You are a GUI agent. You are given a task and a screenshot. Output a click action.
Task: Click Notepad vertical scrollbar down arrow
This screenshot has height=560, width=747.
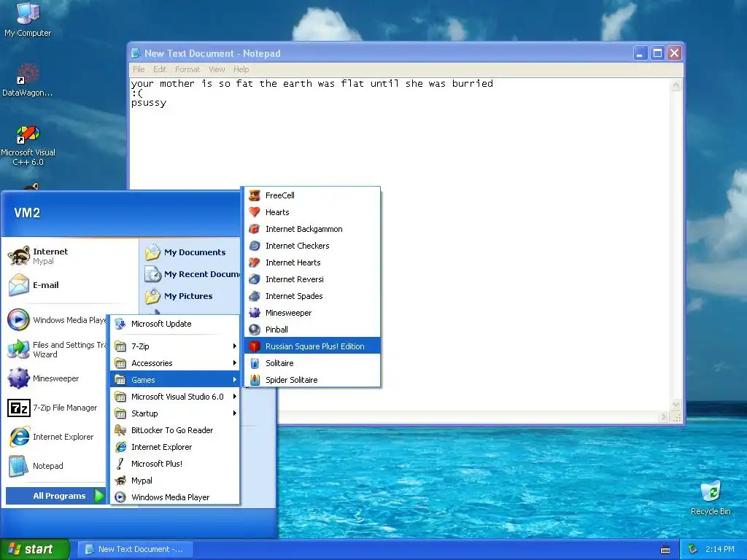[676, 405]
